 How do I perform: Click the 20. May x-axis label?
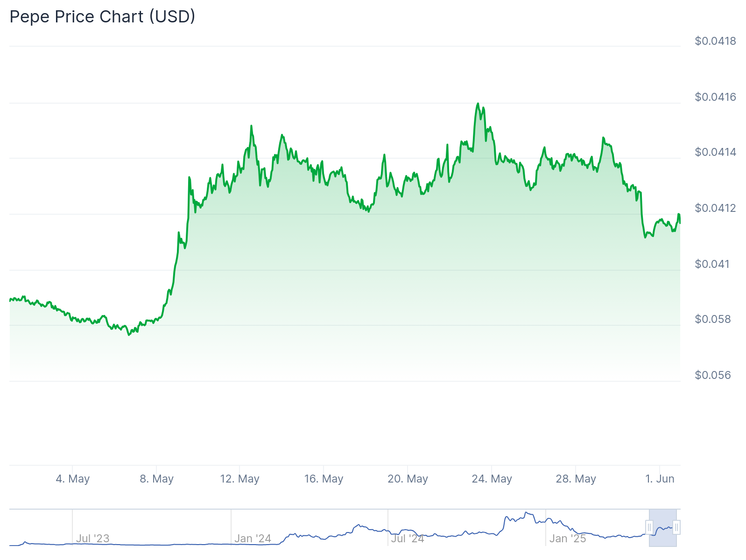tap(408, 479)
